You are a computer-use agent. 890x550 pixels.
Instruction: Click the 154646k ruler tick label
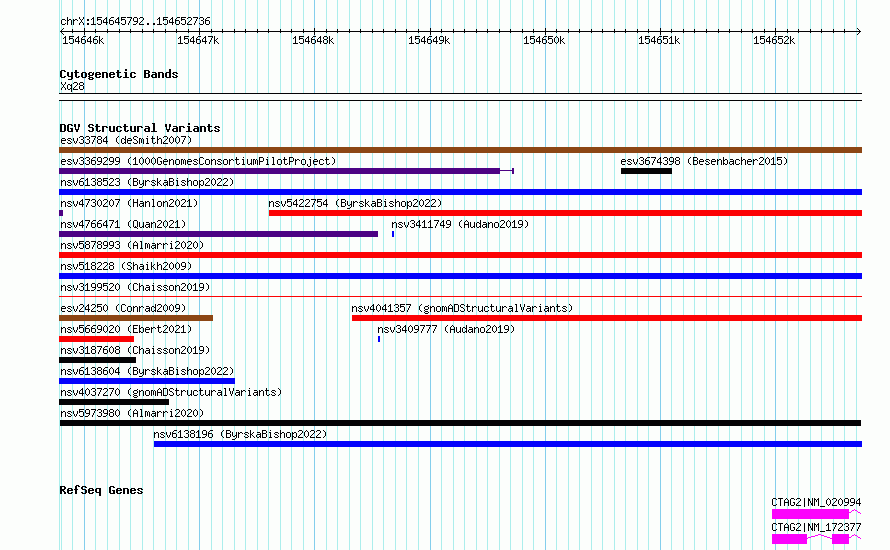pos(83,40)
